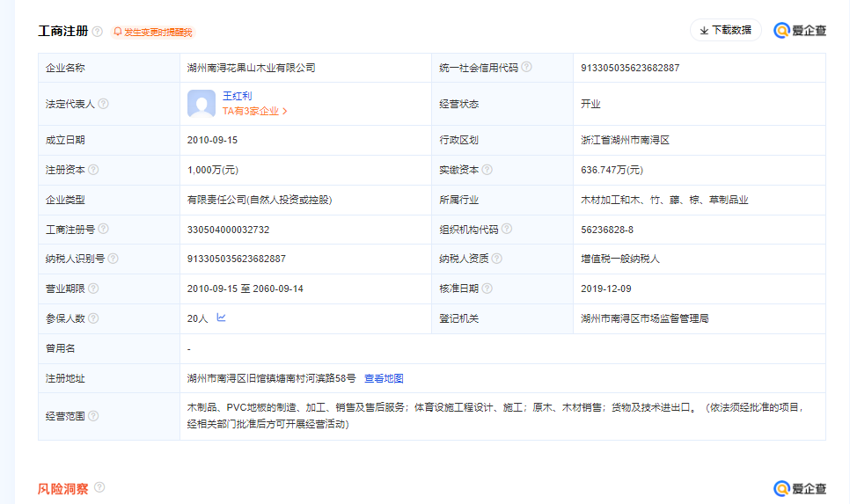Select credit code 913305035623682887 in the 统一社会信用代码 row
The height and width of the screenshot is (504, 850).
(630, 68)
